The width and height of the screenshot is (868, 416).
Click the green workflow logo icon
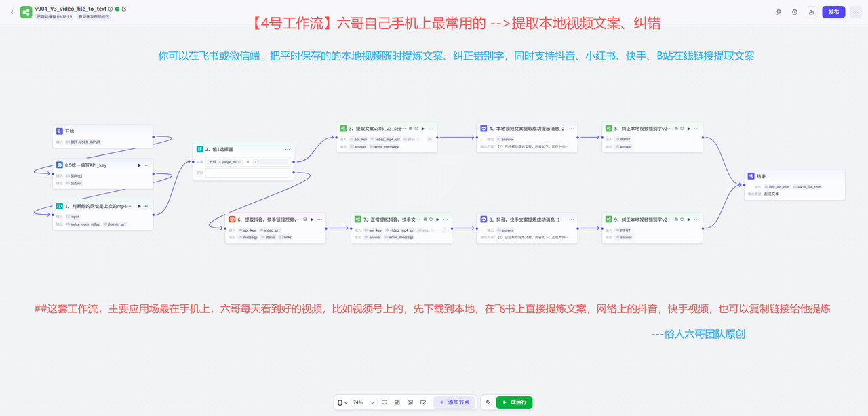[26, 12]
